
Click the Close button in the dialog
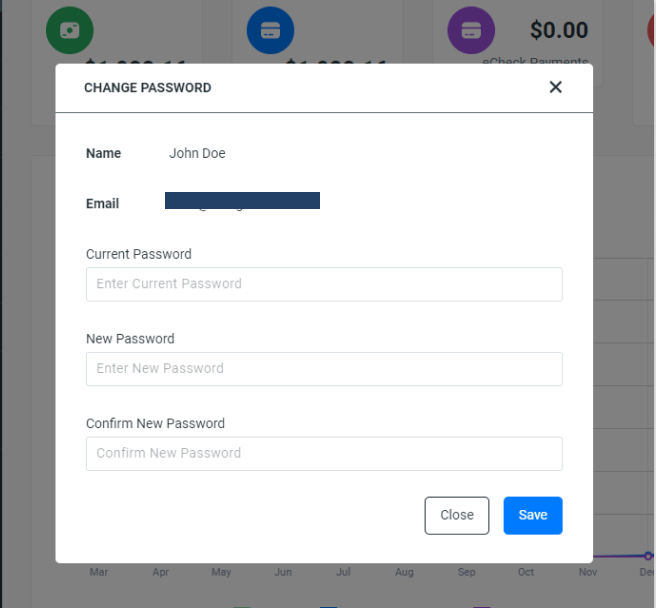tap(457, 515)
